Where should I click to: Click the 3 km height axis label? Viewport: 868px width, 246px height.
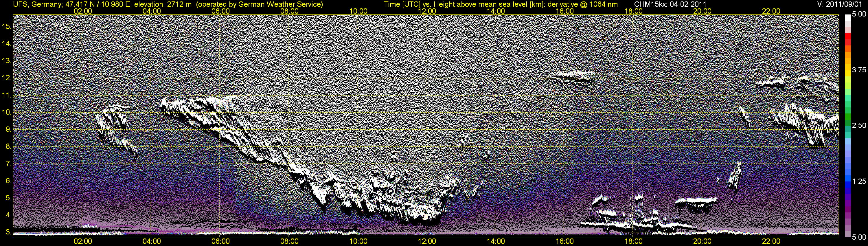click(x=8, y=232)
